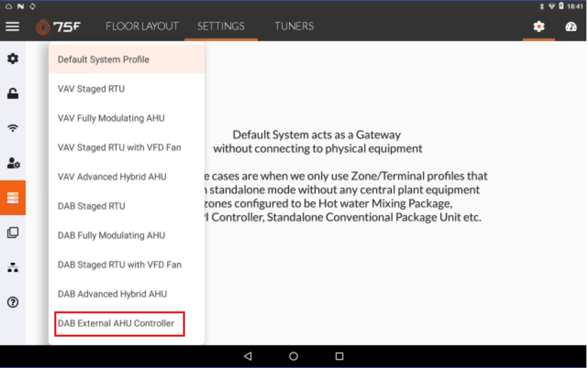Select the system profile server icon
588x368 pixels.
point(13,198)
